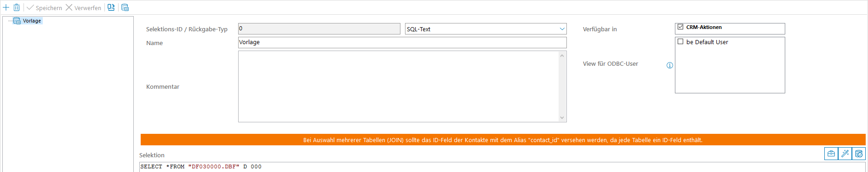Click Speichern to save changes
868x172 pixels.
tap(45, 8)
